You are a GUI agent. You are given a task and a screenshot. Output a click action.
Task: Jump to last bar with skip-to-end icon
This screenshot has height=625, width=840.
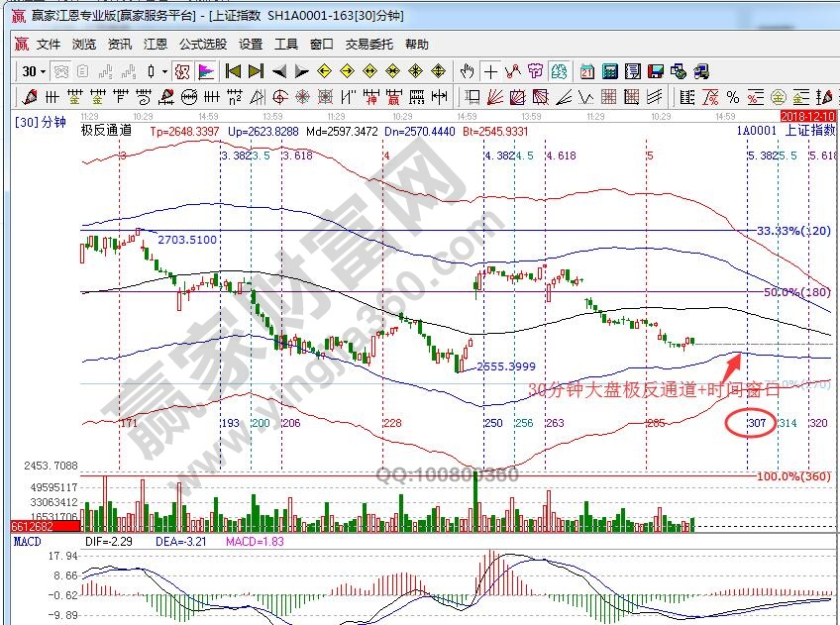pos(256,71)
